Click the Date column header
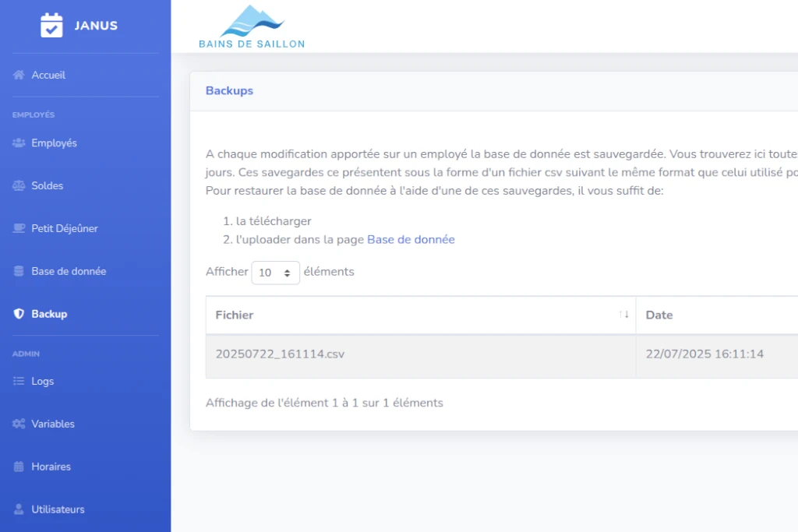The height and width of the screenshot is (532, 798). click(x=717, y=315)
